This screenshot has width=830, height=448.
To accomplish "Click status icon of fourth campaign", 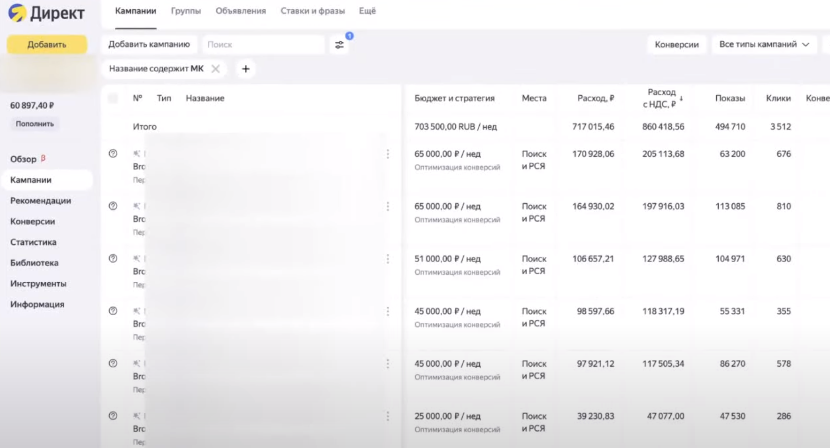I will [113, 311].
